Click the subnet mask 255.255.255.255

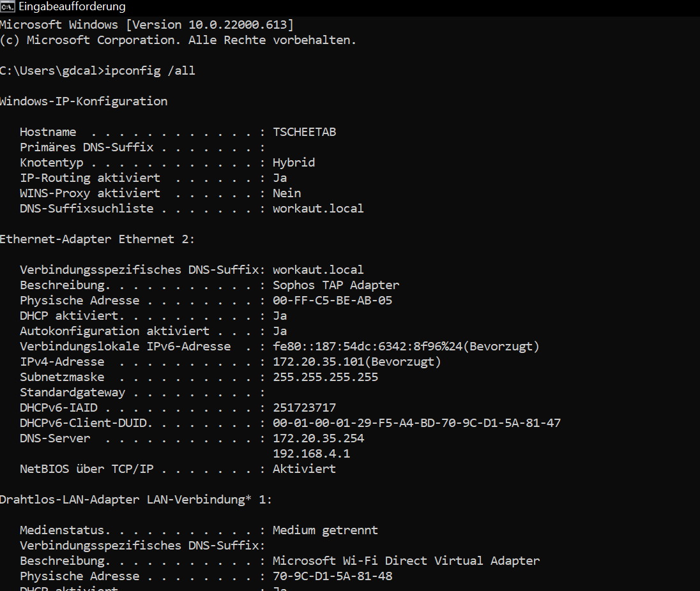tap(325, 377)
